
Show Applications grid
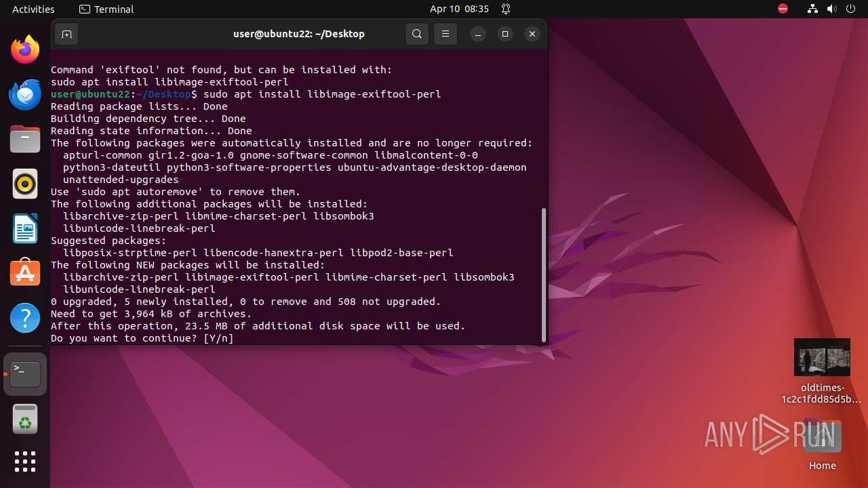pyautogui.click(x=25, y=462)
